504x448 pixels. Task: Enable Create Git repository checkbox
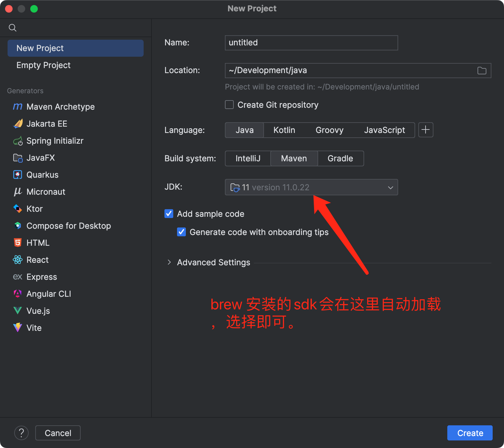(x=229, y=105)
